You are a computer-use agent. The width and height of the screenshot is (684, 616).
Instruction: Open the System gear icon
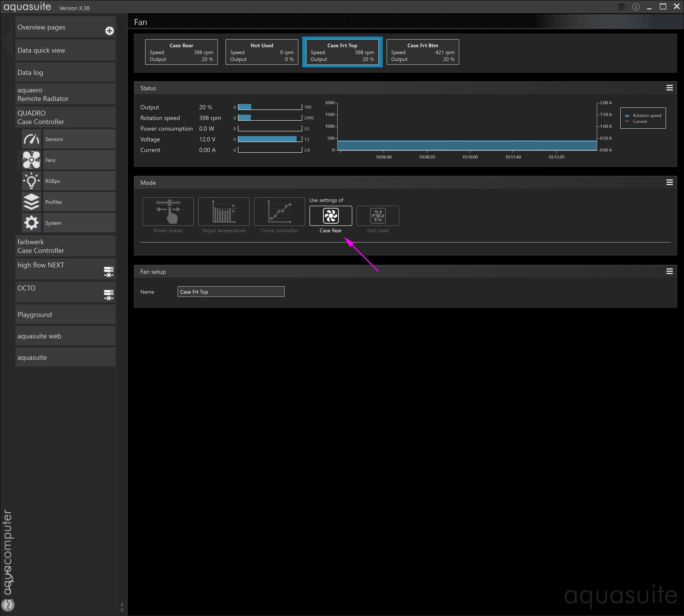(31, 223)
